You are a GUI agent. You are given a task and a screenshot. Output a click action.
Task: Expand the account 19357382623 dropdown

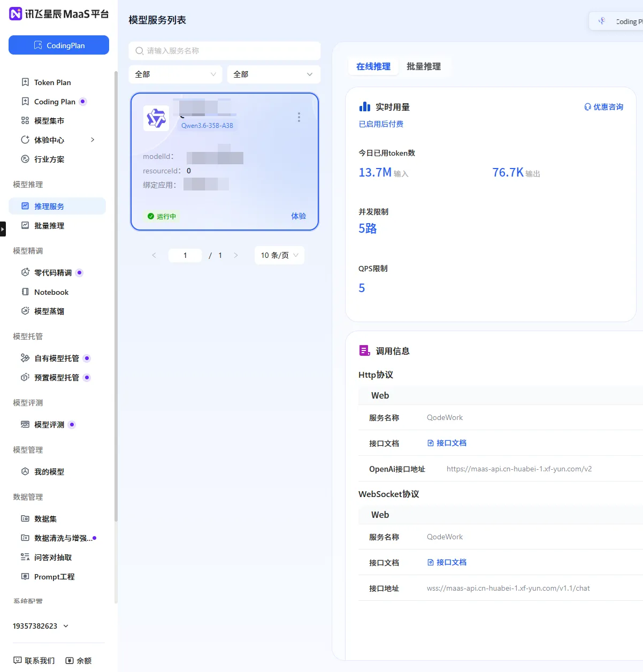click(41, 626)
